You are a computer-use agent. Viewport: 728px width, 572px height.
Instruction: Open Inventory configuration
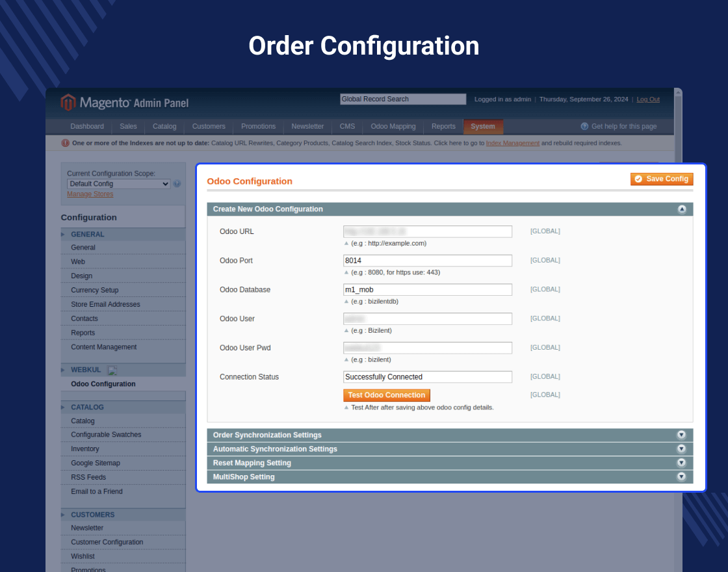(x=85, y=449)
